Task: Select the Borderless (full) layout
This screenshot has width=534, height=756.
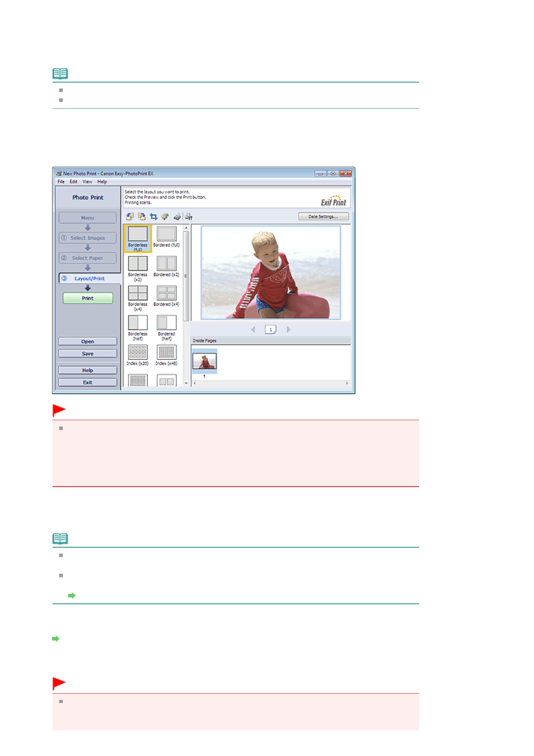Action: point(138,238)
